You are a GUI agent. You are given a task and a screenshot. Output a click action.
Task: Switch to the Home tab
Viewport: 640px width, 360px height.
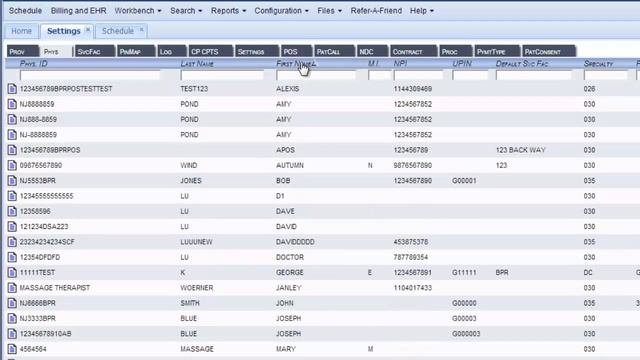[x=22, y=31]
